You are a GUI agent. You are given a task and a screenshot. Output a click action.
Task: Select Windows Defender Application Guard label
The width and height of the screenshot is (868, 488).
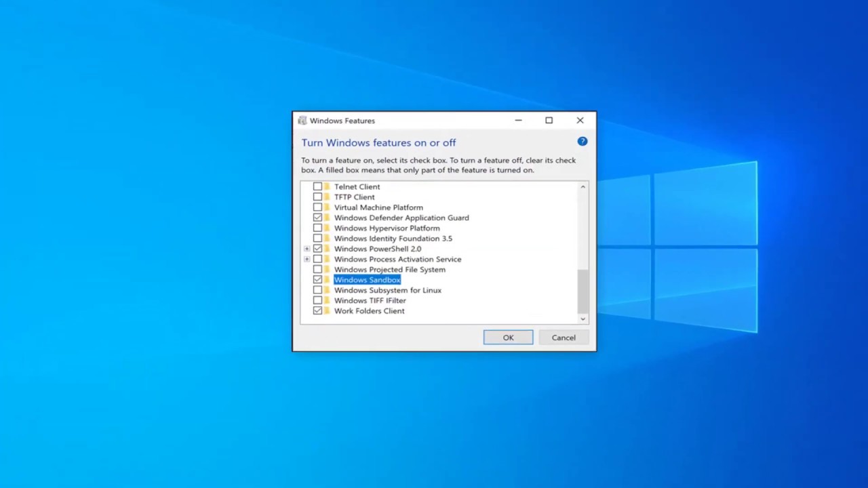pos(401,218)
